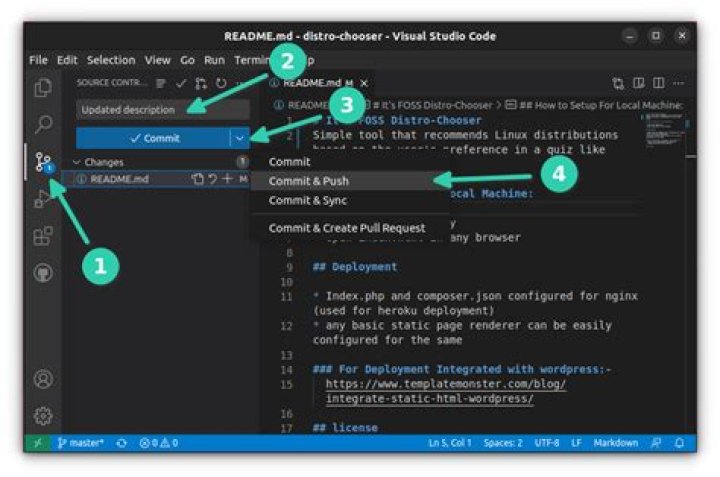The image size is (720, 477).
Task: Open the View menu
Action: click(x=158, y=60)
